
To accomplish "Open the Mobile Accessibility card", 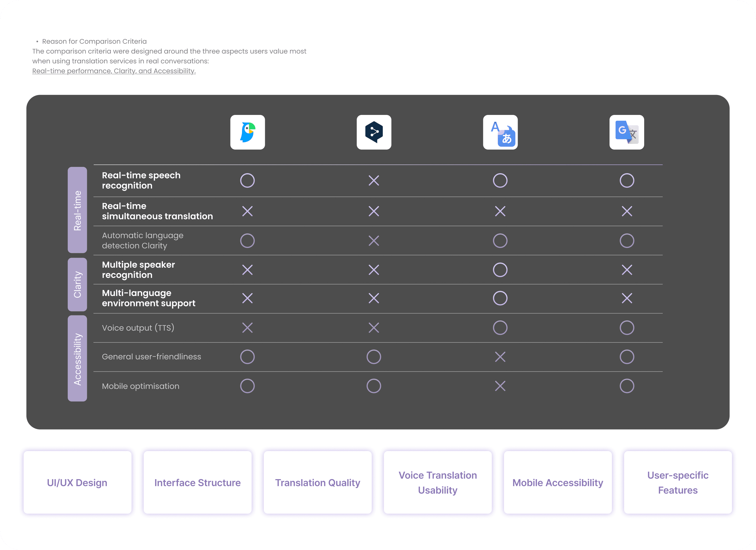I will click(x=558, y=483).
